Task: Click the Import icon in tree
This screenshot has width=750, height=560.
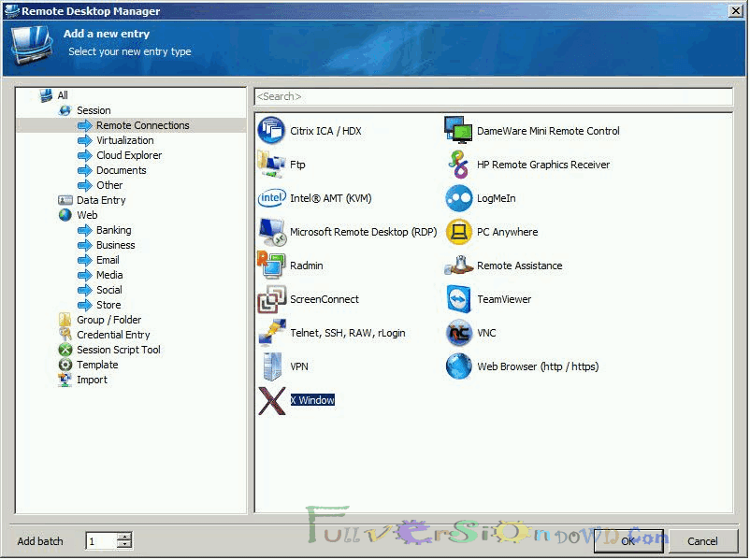Action: (65, 380)
